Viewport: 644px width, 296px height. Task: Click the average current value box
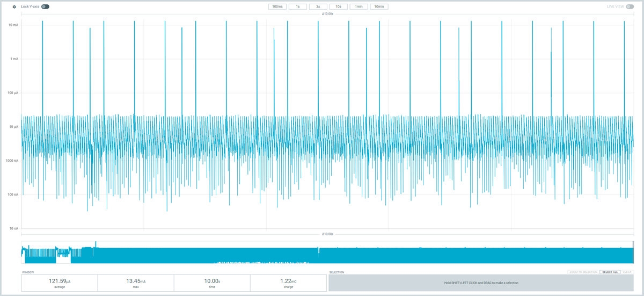[x=59, y=283]
